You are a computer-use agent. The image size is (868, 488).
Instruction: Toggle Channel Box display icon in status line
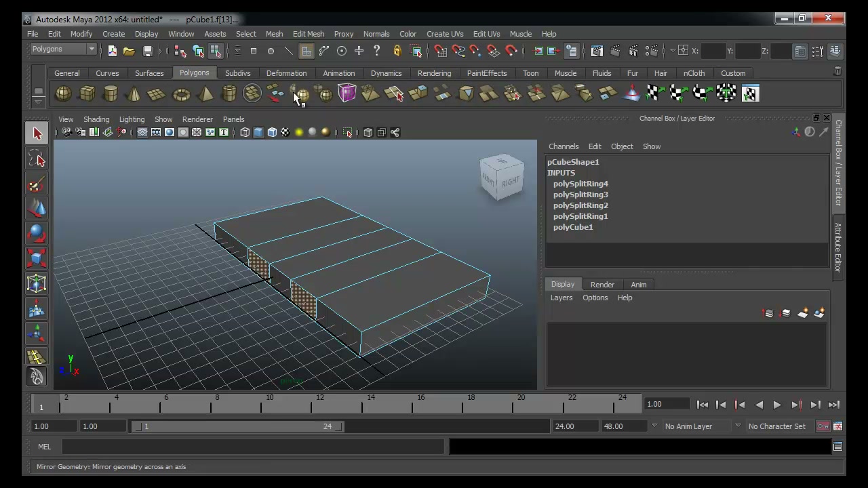tap(835, 51)
